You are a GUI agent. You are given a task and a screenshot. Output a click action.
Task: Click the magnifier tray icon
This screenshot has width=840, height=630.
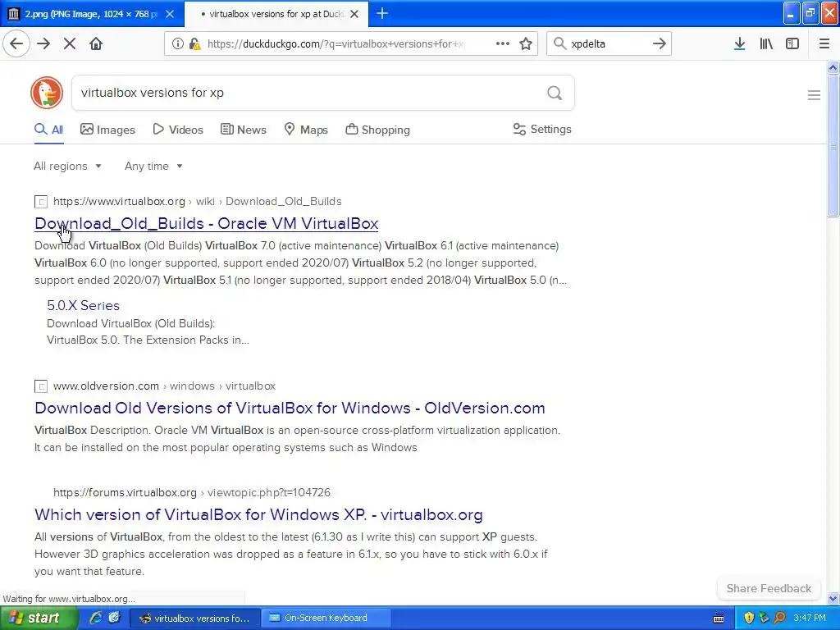coord(780,618)
